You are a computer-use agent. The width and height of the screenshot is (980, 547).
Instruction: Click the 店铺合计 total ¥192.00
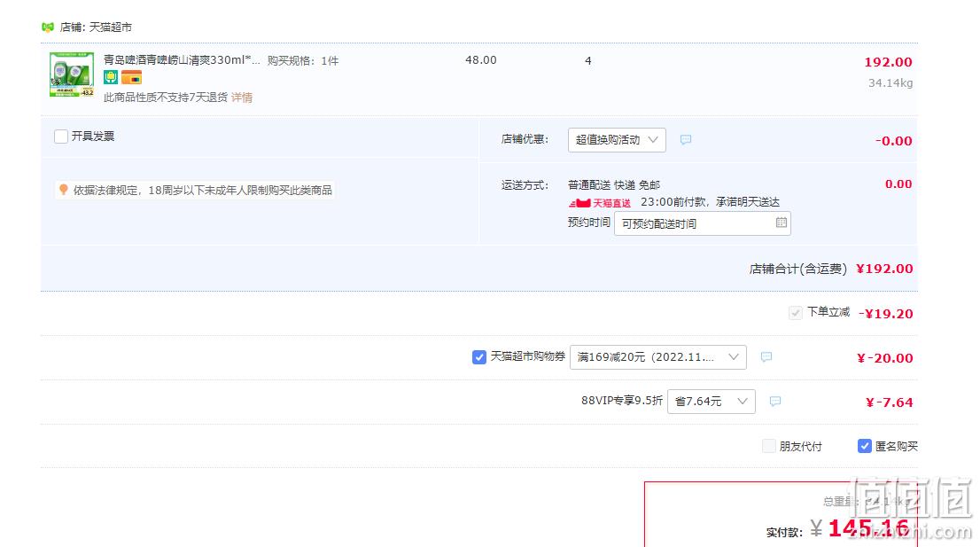[x=884, y=269]
